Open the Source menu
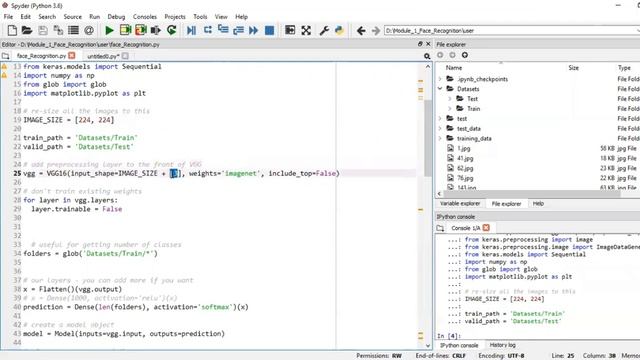Screen dimensions: 640x360 tap(73, 17)
